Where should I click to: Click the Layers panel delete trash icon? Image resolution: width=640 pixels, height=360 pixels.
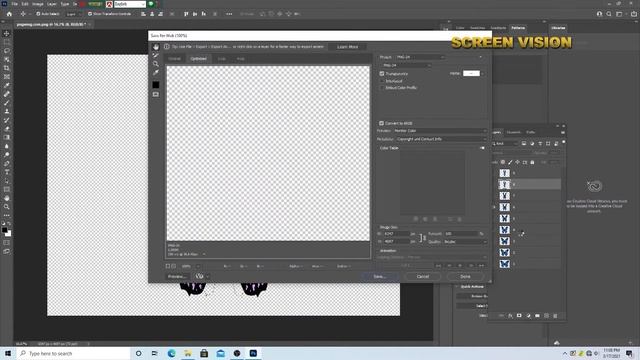(x=555, y=316)
